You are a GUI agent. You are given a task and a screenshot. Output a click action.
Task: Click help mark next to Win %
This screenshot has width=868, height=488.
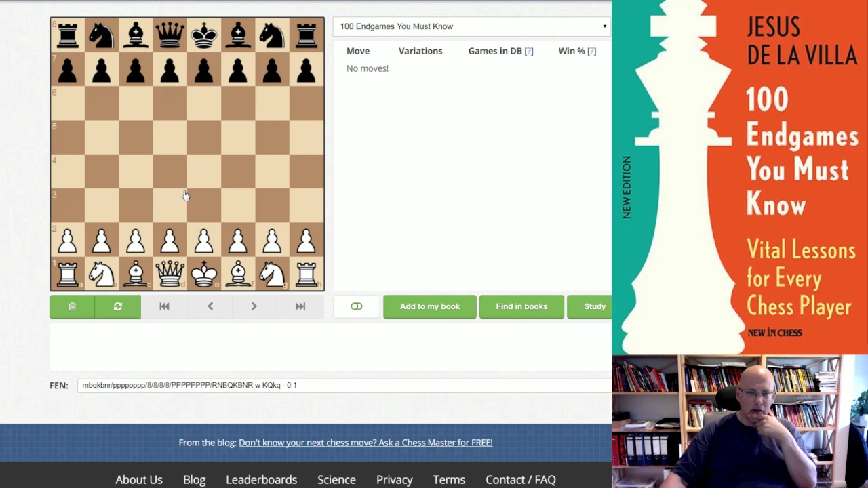click(592, 51)
